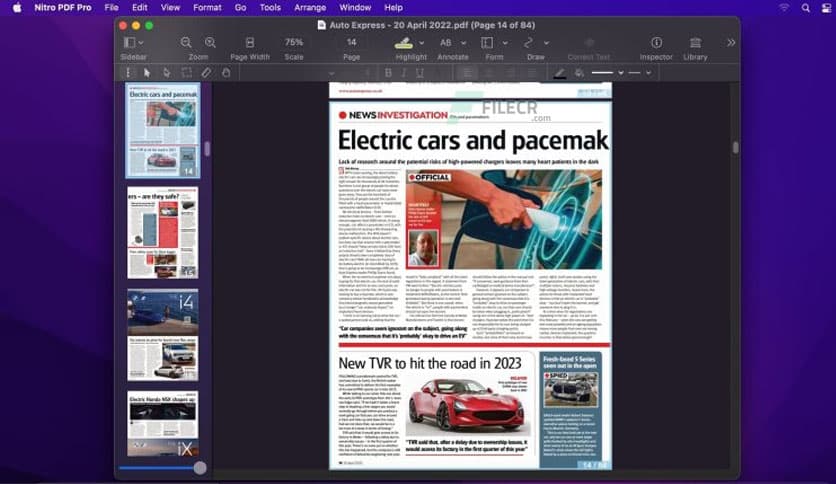836x484 pixels.
Task: Open the Inspector panel
Action: [656, 43]
